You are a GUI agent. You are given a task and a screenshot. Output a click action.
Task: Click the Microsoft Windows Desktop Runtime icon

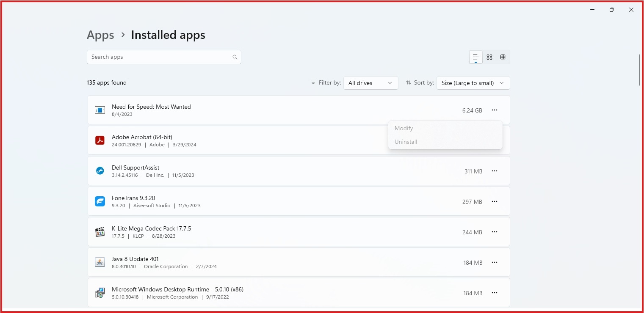[100, 292]
